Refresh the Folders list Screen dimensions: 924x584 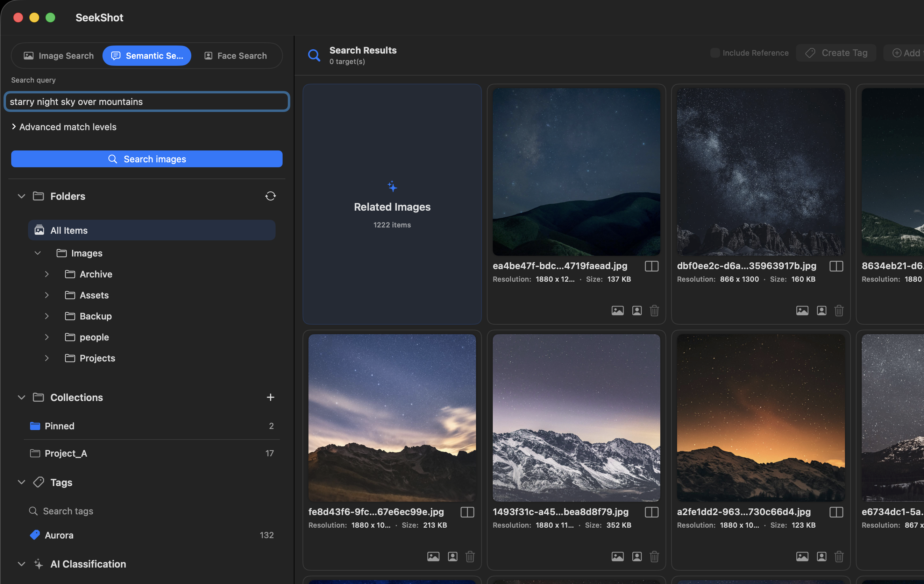270,196
